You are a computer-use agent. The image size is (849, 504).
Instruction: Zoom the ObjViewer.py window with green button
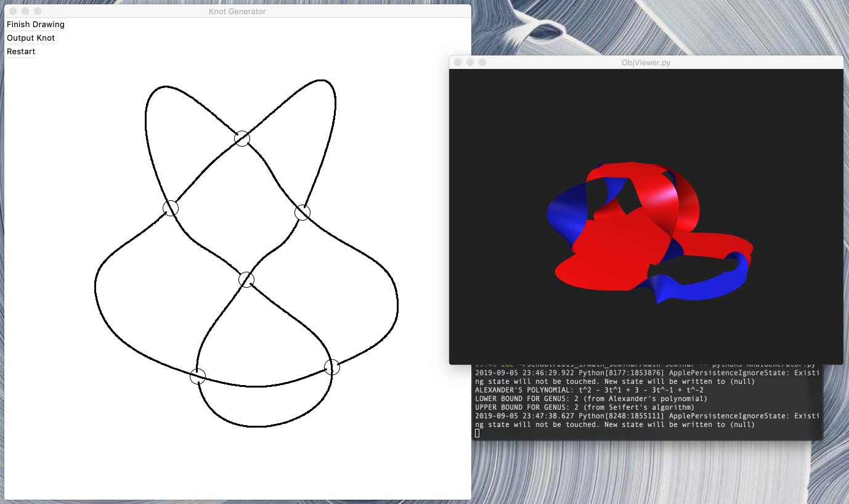(x=482, y=62)
